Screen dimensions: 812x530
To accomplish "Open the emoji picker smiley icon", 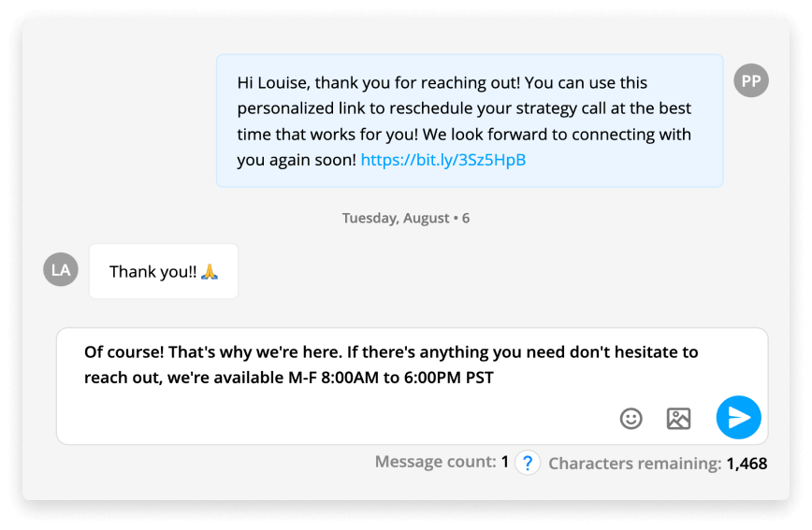I will click(631, 418).
